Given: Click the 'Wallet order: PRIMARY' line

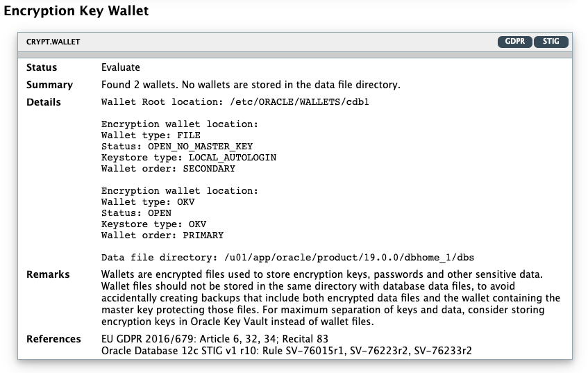Looking at the screenshot, I should (162, 235).
